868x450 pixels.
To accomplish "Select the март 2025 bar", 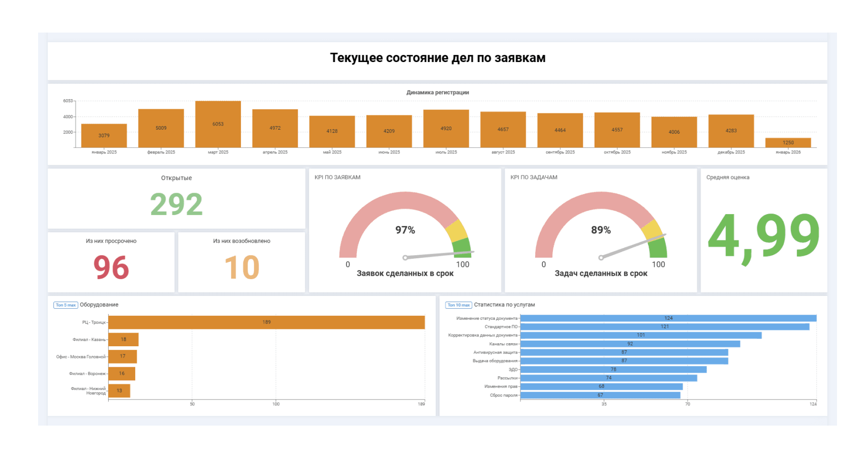I will point(218,124).
